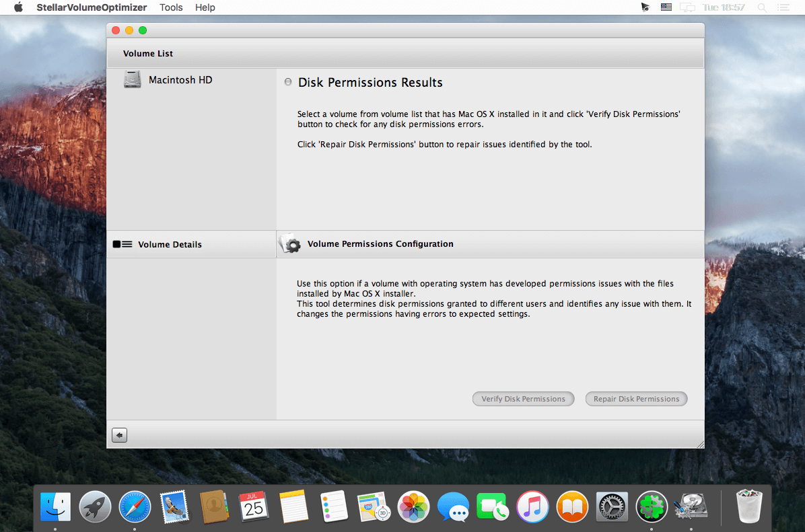Click the display mirroring menu bar icon

687,7
